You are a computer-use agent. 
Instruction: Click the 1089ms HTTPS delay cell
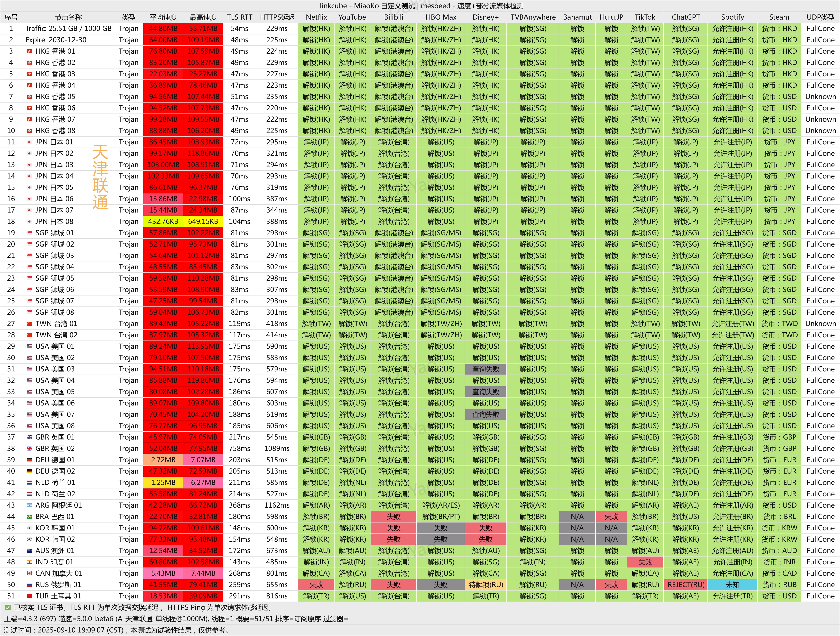click(277, 449)
